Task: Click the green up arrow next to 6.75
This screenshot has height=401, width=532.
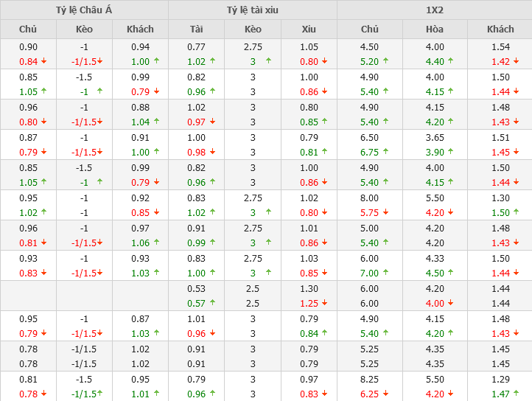Action: click(x=387, y=153)
